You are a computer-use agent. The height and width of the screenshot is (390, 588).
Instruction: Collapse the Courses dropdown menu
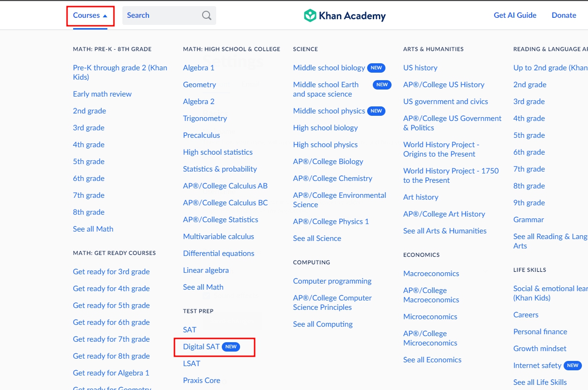(90, 15)
